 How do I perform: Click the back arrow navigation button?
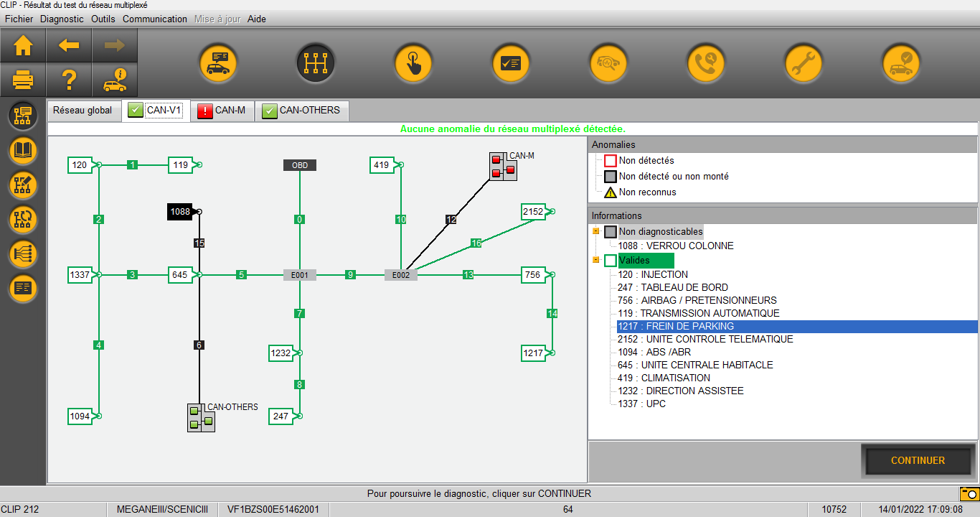(x=69, y=46)
